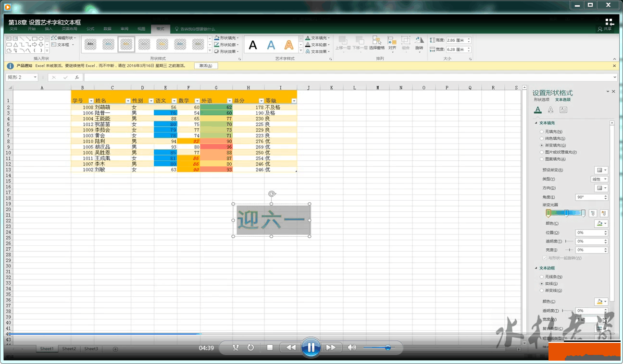Viewport: 623px width, 364px height.
Task: Adjust the player volume slider
Action: (x=387, y=348)
